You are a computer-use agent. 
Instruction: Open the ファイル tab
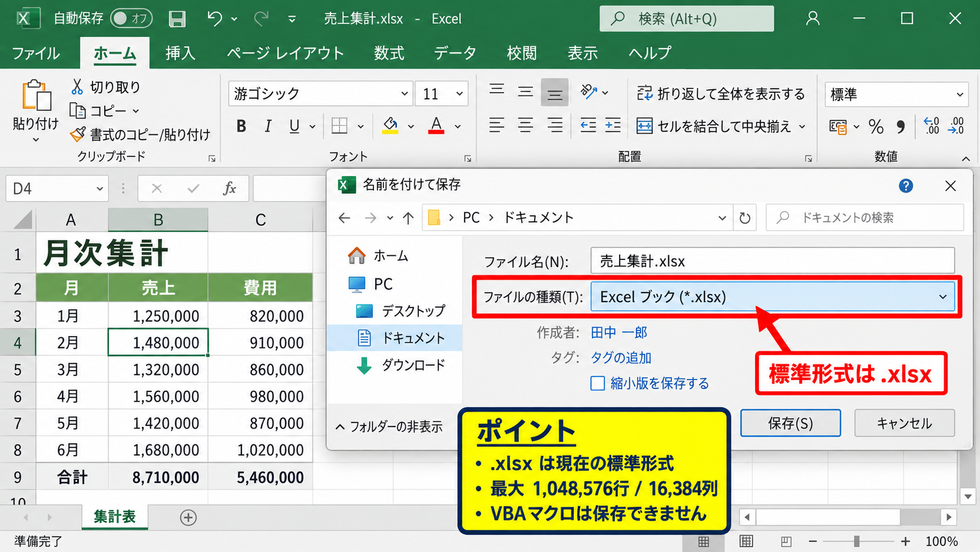click(x=36, y=53)
